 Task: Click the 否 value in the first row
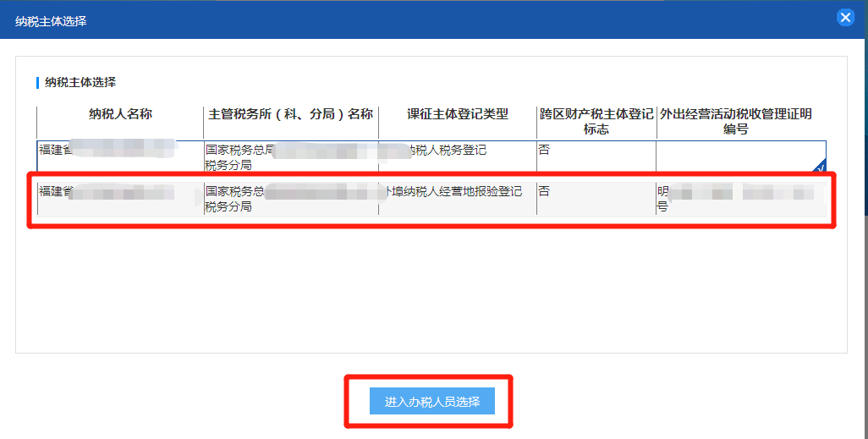coord(544,151)
